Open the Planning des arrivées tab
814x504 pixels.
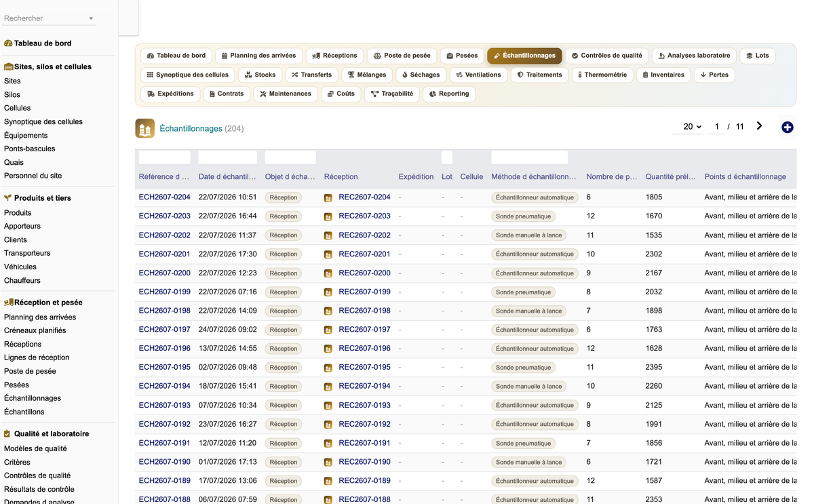point(259,56)
